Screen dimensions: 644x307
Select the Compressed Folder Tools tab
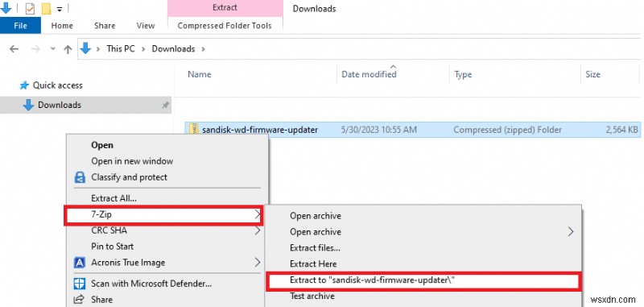click(225, 26)
